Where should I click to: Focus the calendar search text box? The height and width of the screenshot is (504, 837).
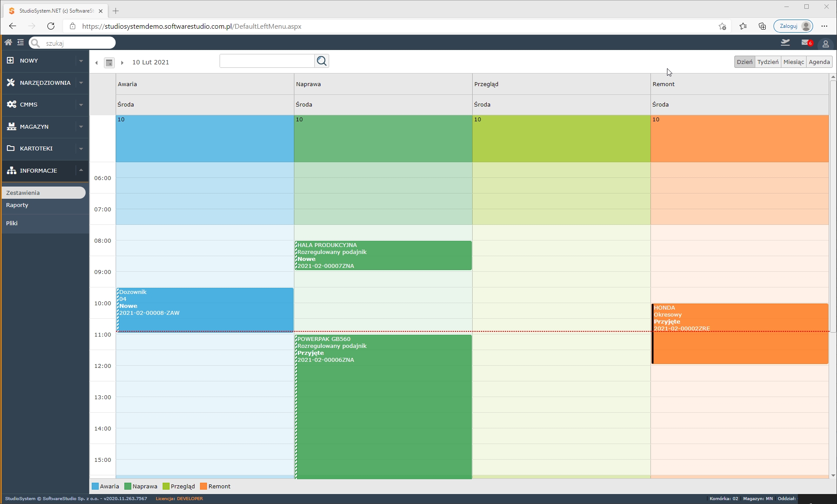(x=267, y=61)
